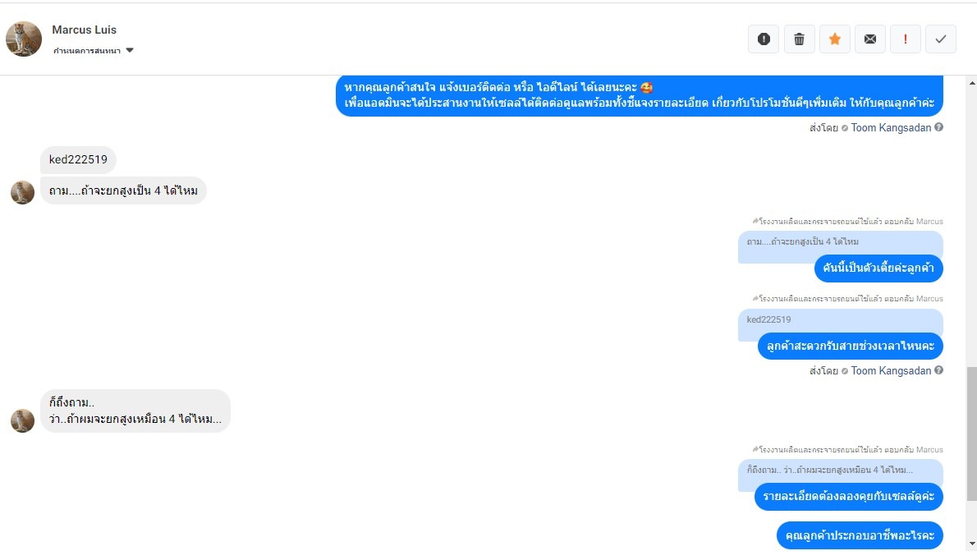Select the reply bubble คันนี้เป็นตัวเตี้ยค่ะลูกค้า

[x=878, y=269]
